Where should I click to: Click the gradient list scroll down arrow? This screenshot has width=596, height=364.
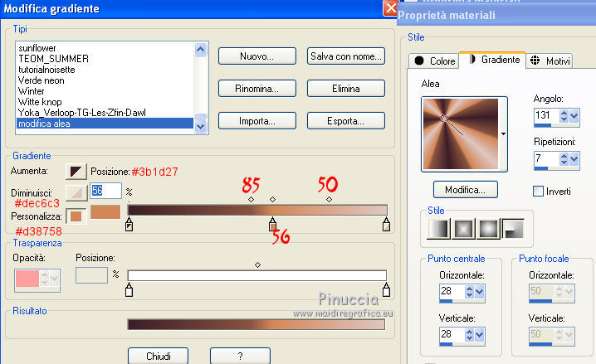pos(200,126)
